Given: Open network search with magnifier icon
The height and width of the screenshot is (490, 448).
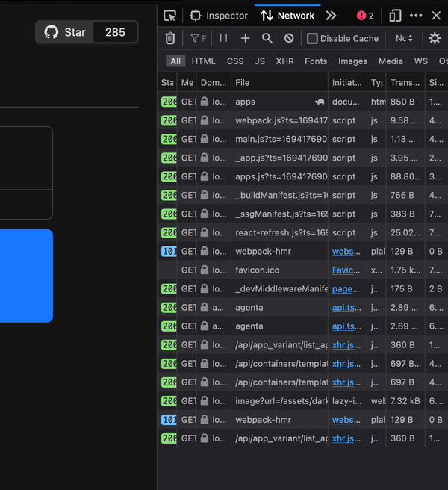Looking at the screenshot, I should tap(267, 38).
